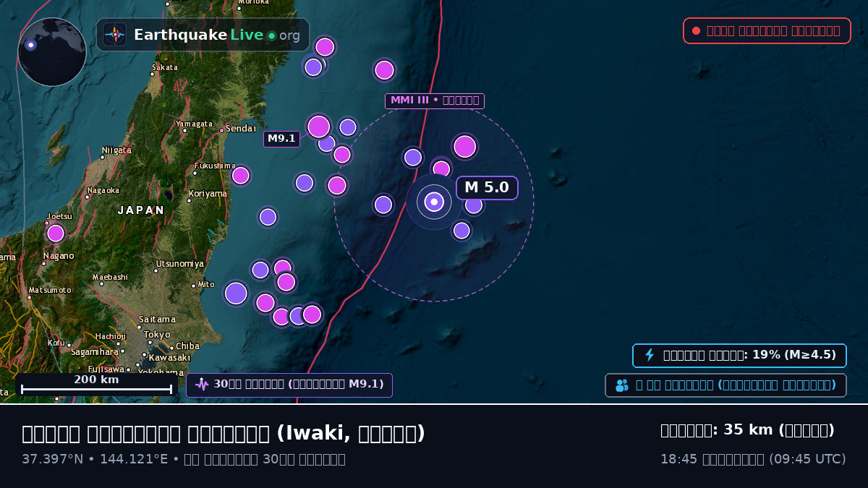
Task: Click the Sakata city label
Action: click(165, 67)
